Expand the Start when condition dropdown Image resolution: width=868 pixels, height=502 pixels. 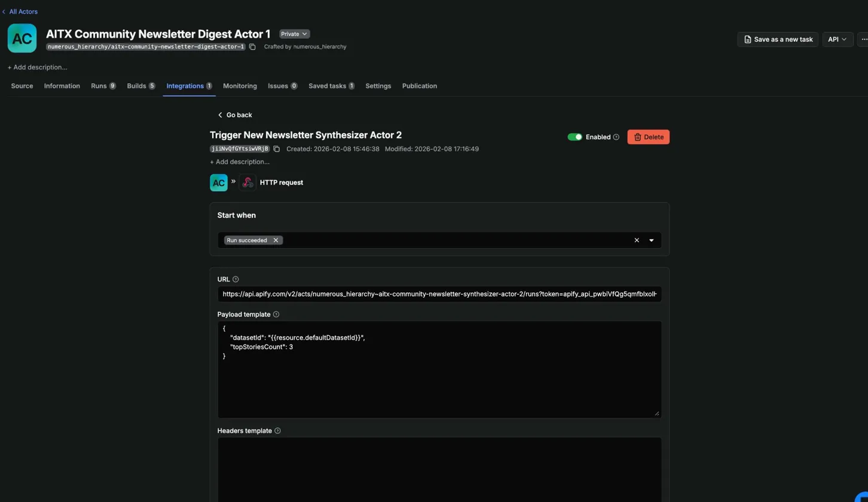point(651,240)
